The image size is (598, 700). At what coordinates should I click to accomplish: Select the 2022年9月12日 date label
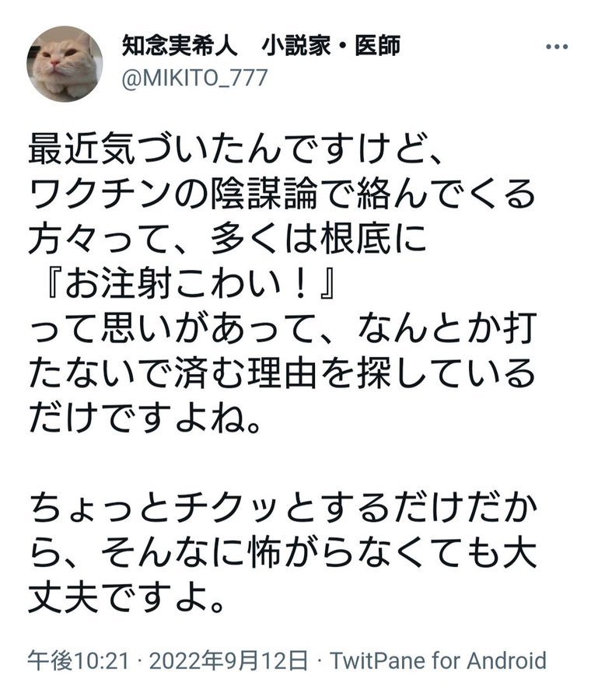[228, 660]
